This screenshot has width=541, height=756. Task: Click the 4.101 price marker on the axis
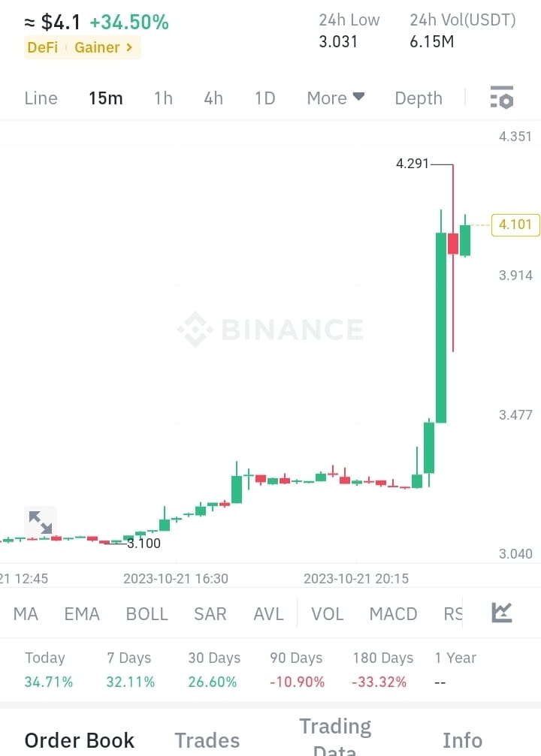[515, 224]
